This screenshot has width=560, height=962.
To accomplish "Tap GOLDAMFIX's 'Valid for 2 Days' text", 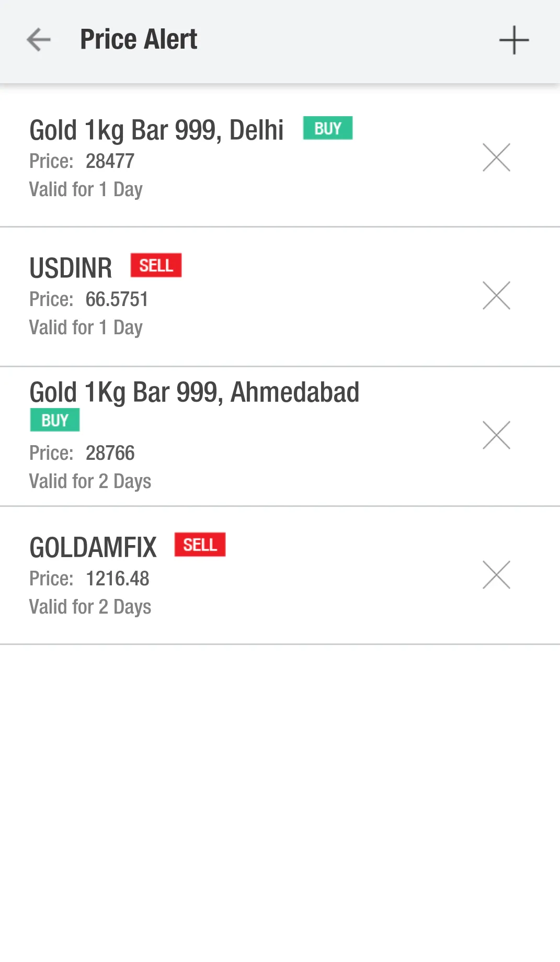I will 90,607.
